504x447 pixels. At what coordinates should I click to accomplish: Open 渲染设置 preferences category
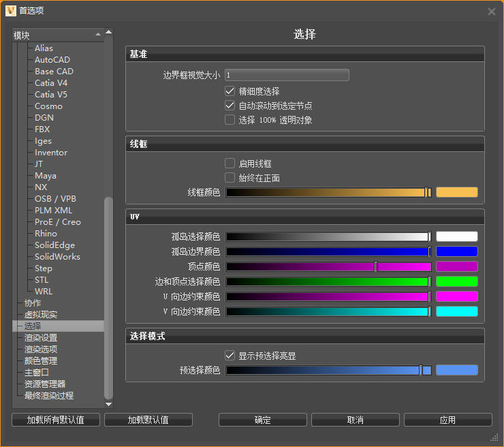(41, 338)
